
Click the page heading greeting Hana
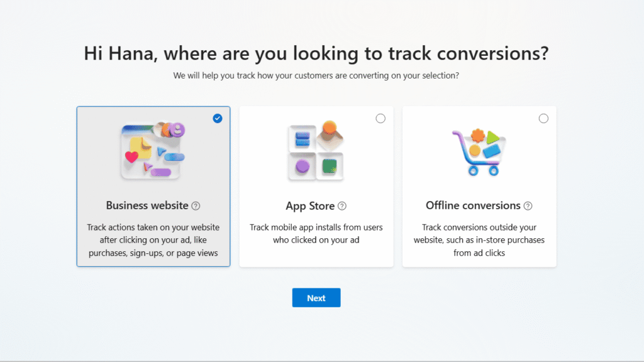[x=317, y=53]
